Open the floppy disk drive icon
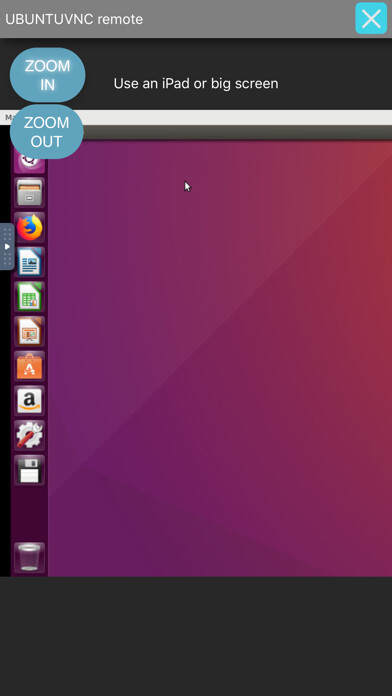 point(29,470)
